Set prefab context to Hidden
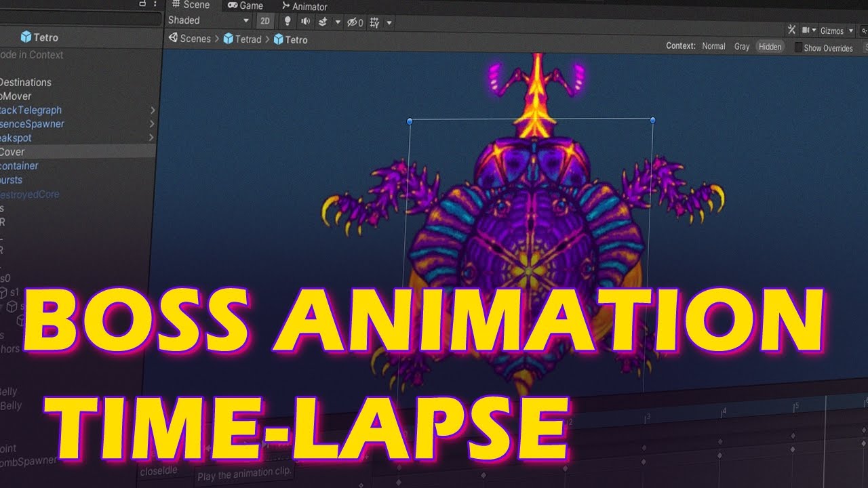This screenshot has height=488, width=868. tap(770, 47)
